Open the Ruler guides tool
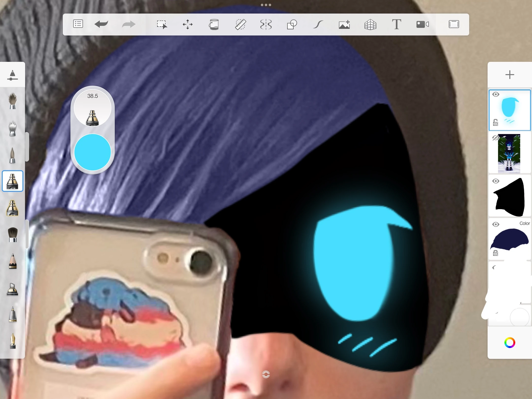Viewport: 532px width, 399px height. [x=240, y=24]
